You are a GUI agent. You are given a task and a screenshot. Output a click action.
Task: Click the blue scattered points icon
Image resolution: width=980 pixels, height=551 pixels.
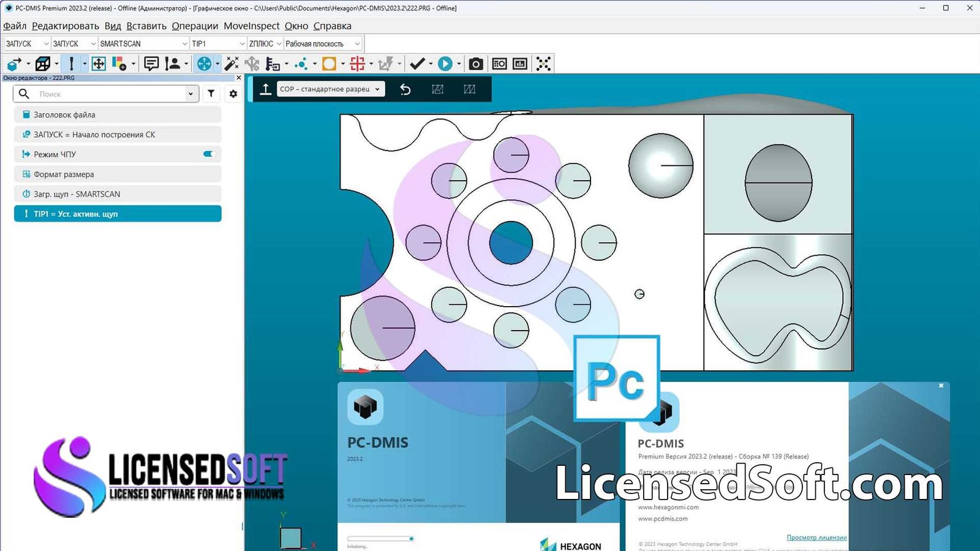(x=301, y=64)
